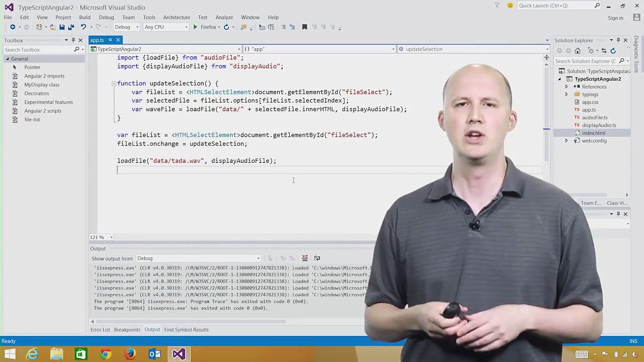Open the Debug configuration dropdown

click(x=136, y=27)
